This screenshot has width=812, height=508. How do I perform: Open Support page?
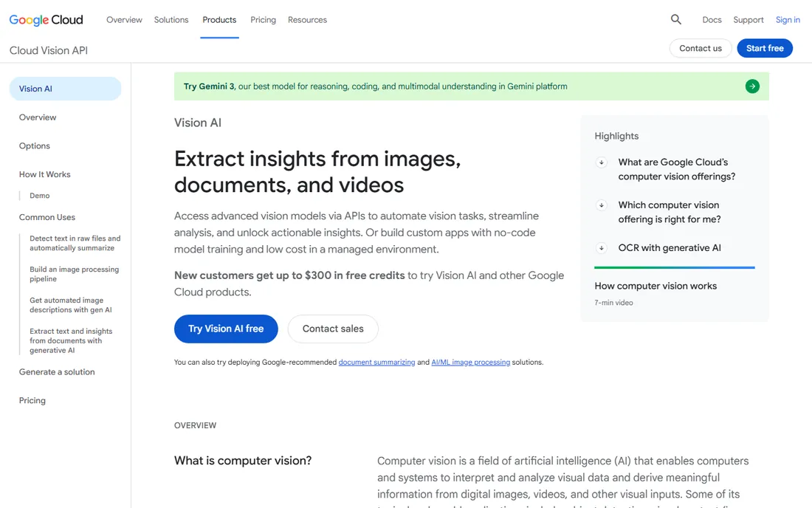point(749,20)
